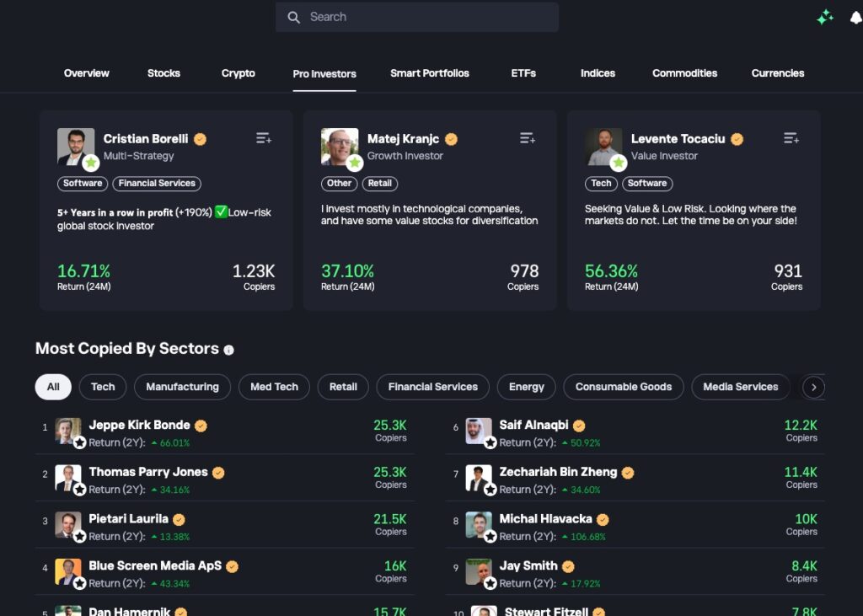The height and width of the screenshot is (616, 863).
Task: Open Matej Kranjc's profile photo
Action: (340, 147)
